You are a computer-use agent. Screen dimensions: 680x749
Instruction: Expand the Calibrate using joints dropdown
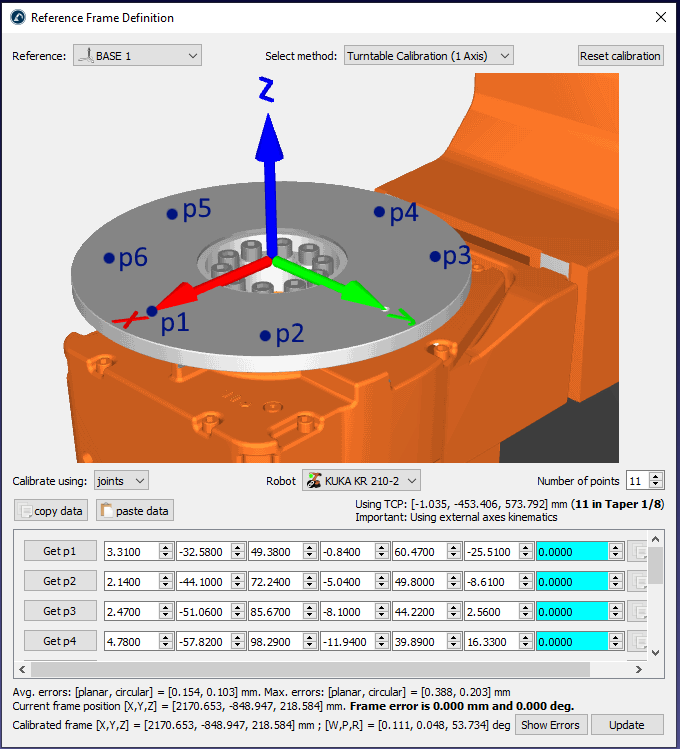[x=121, y=481]
